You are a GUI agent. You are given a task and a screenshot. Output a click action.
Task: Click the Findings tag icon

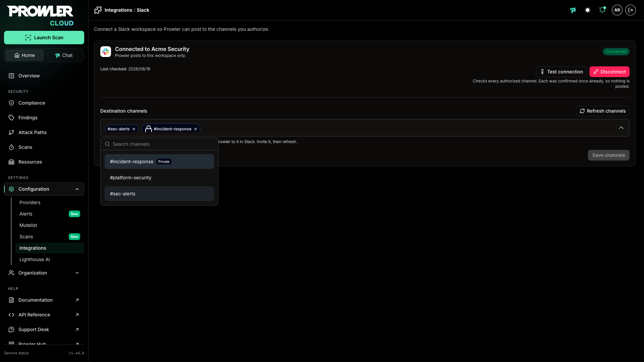11,118
